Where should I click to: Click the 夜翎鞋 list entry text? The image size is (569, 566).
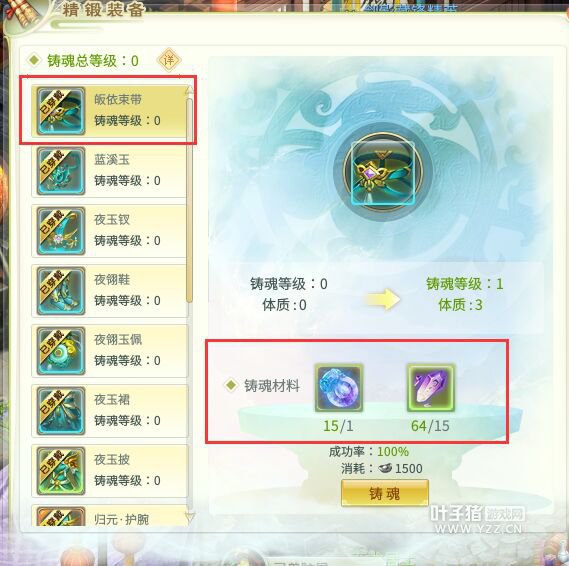pos(112,279)
